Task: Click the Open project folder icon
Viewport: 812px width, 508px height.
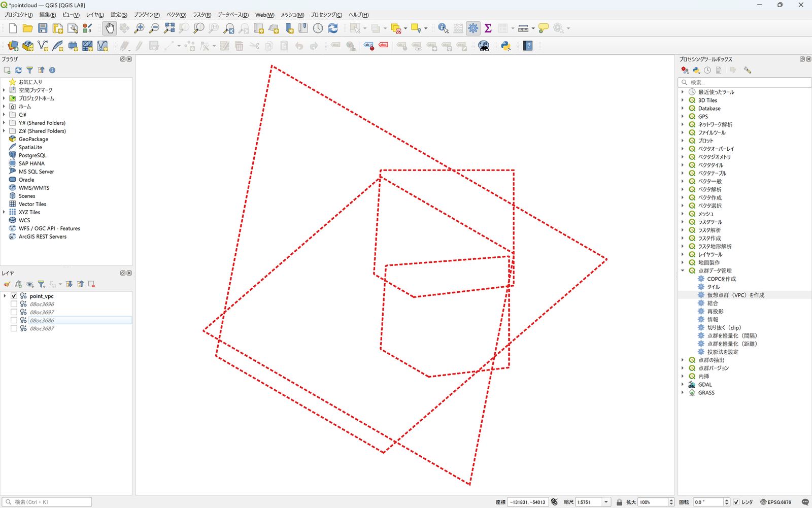Action: (27, 28)
